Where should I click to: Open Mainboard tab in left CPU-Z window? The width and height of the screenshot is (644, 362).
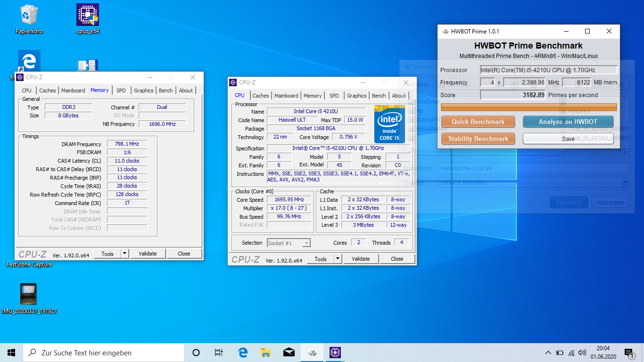73,90
